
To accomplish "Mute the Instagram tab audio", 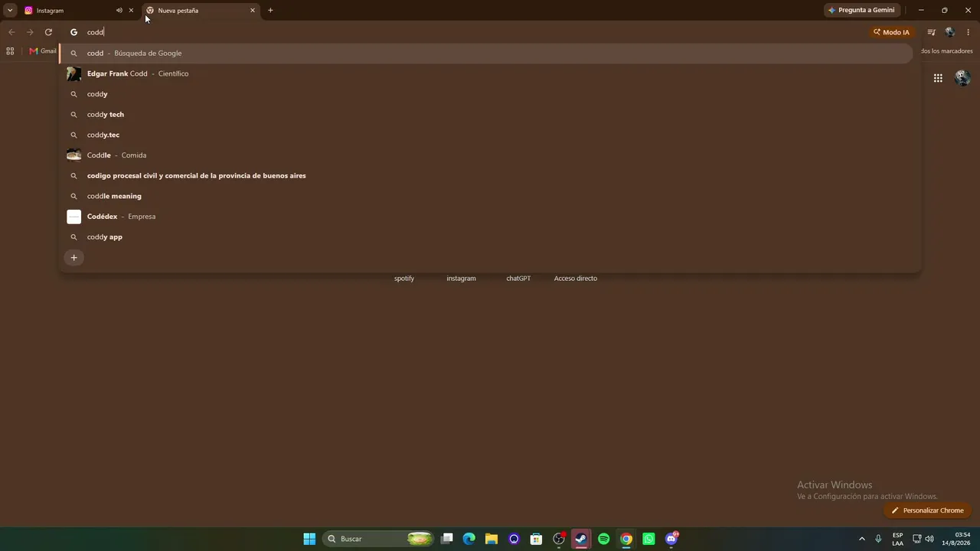I will click(119, 11).
